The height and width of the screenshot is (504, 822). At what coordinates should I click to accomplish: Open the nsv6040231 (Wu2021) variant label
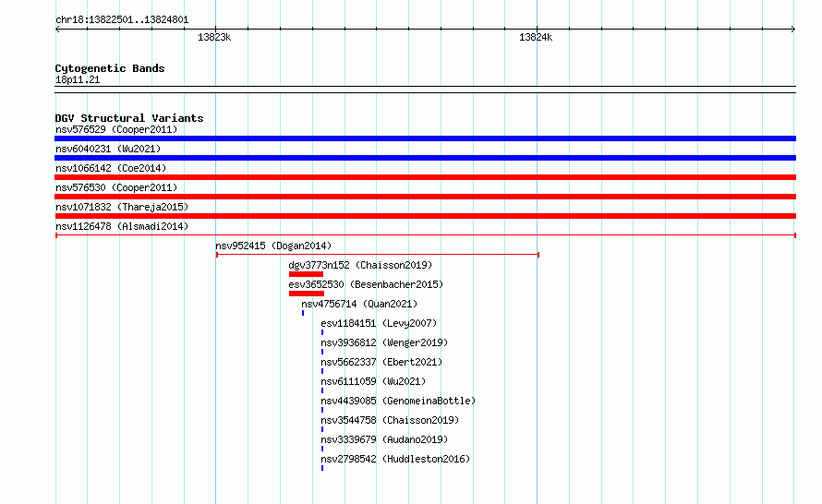pos(108,149)
